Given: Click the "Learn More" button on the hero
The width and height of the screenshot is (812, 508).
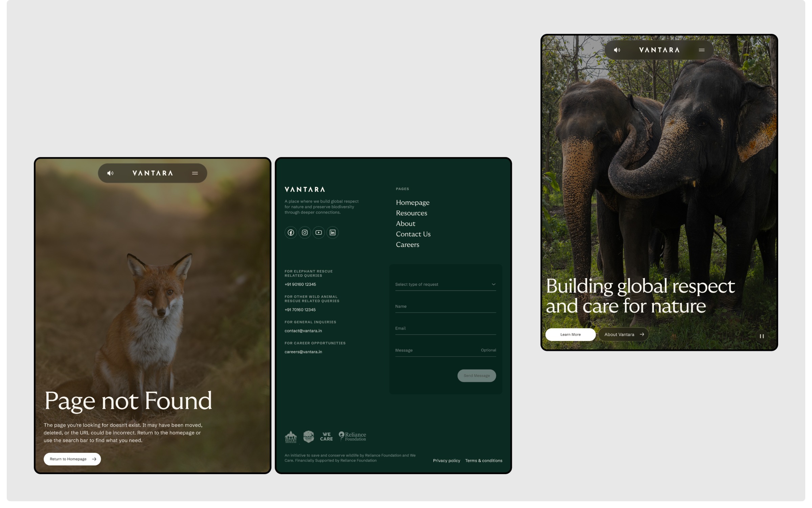Looking at the screenshot, I should [570, 334].
